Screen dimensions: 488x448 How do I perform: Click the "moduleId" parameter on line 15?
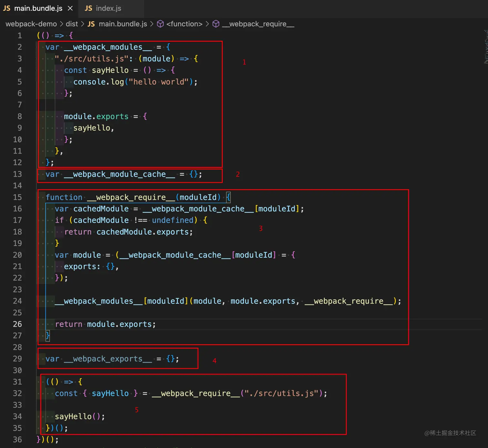pyautogui.click(x=198, y=197)
